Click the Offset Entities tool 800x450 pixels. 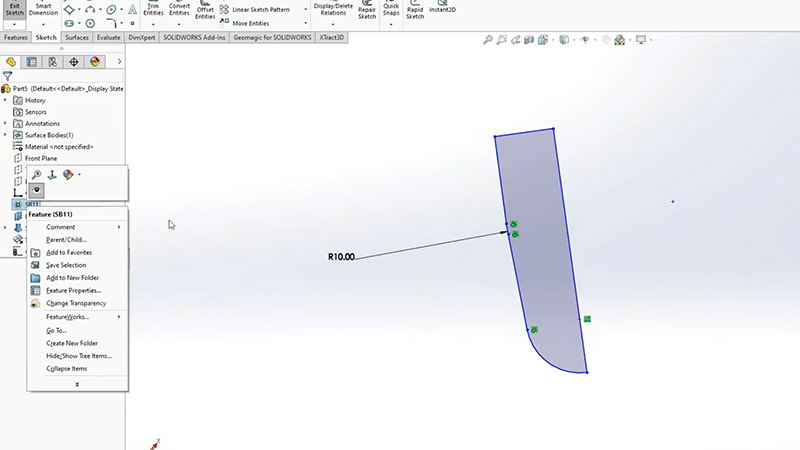[205, 12]
